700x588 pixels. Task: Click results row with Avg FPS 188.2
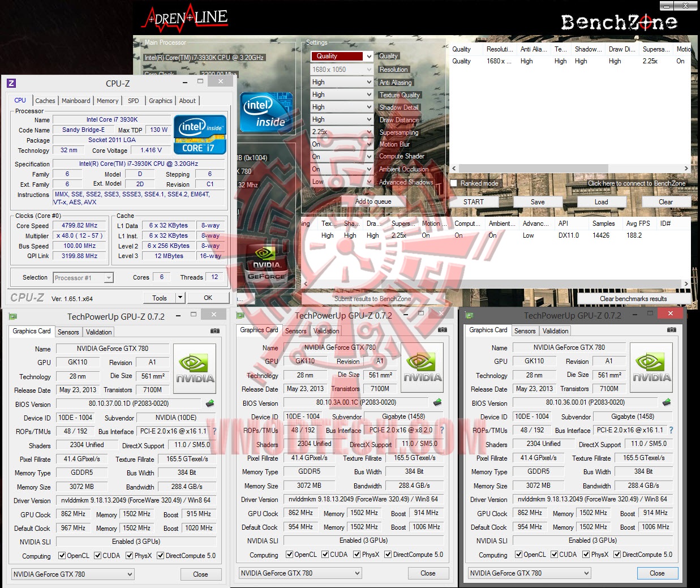point(495,235)
